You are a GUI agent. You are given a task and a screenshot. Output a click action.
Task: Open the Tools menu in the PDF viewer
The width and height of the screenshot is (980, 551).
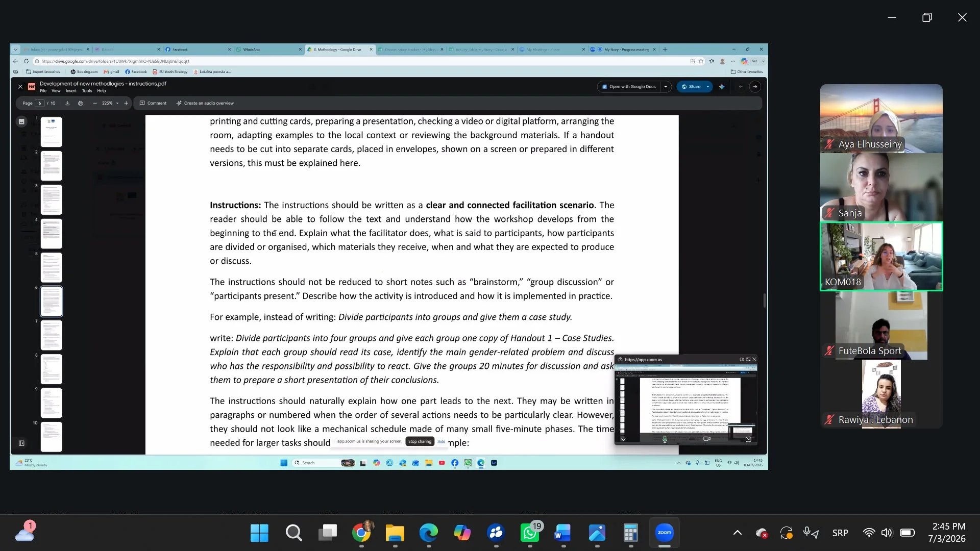(87, 91)
